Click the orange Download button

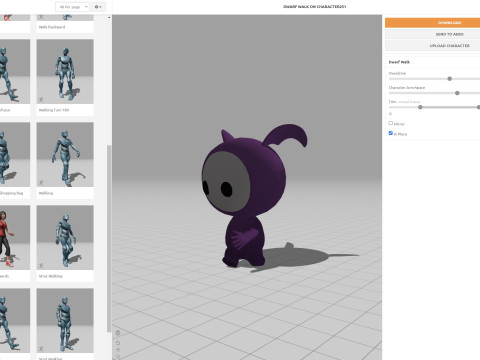433,23
